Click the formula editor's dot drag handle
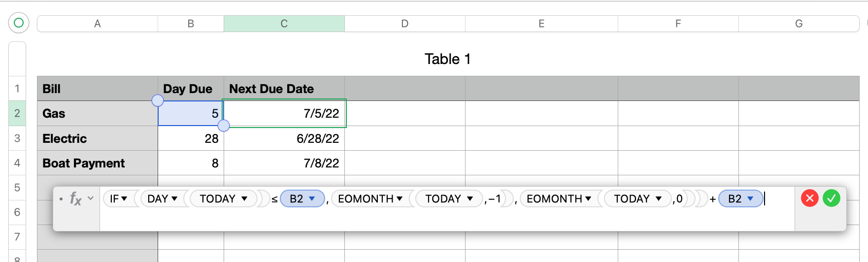This screenshot has width=868, height=262. pos(61,199)
